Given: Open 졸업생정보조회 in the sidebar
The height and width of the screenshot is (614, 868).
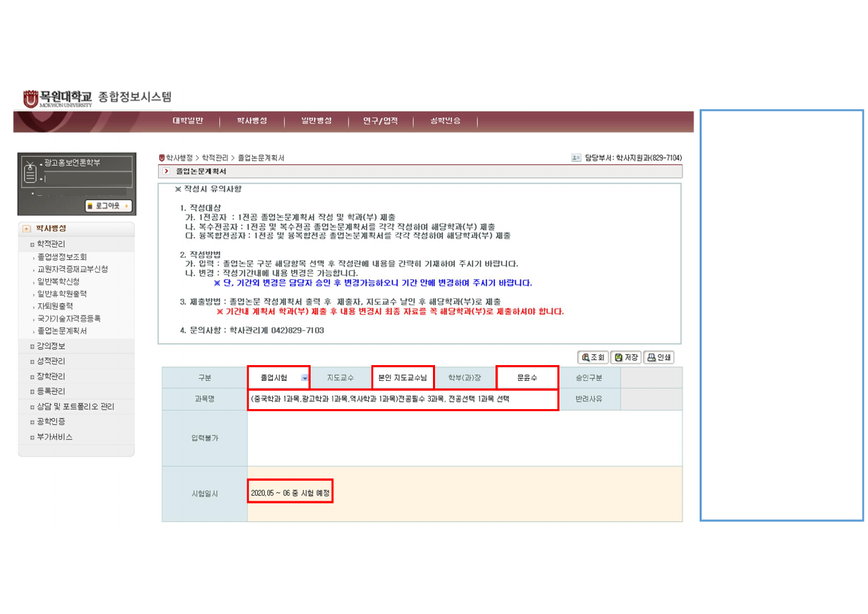Looking at the screenshot, I should tap(62, 257).
